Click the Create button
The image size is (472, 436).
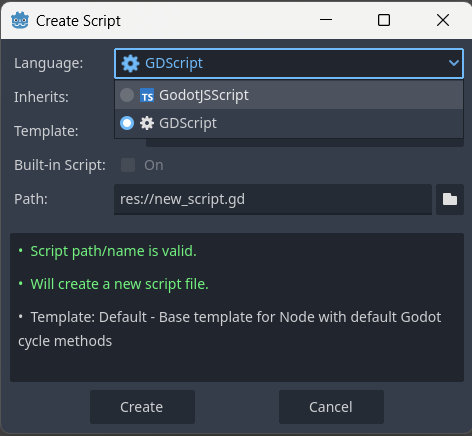(x=142, y=407)
